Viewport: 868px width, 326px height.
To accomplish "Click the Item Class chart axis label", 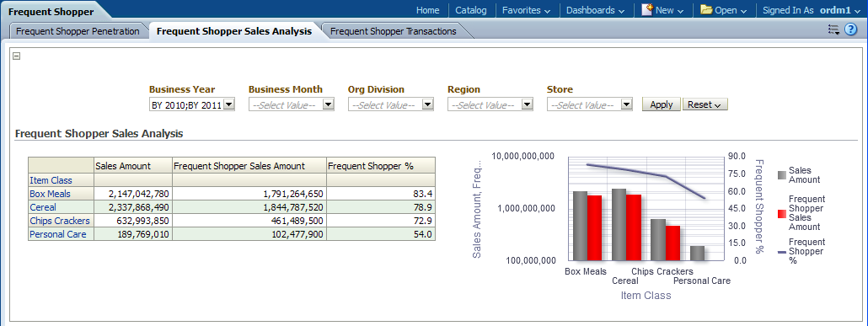I will 646,296.
